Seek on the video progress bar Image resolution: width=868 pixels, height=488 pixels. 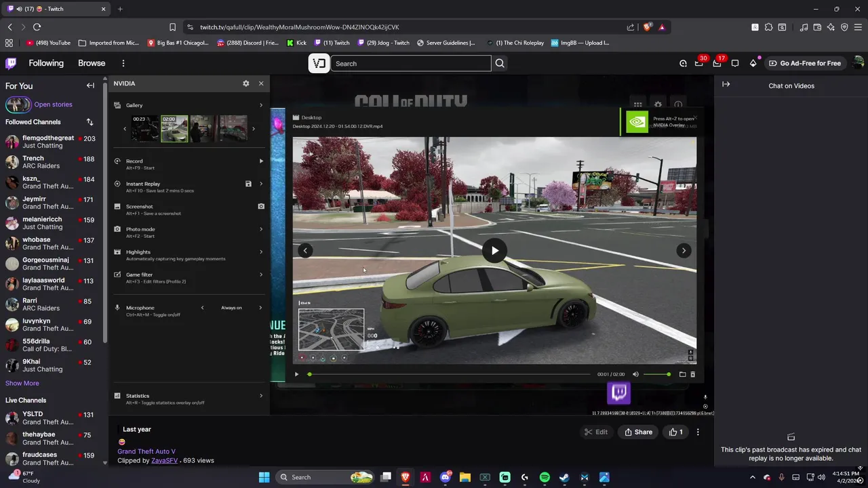[449, 374]
